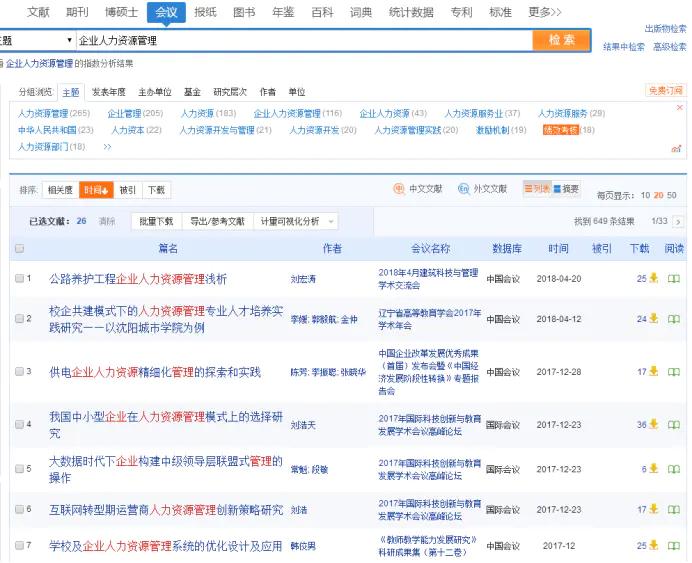
Task: Go to the next results page arrow
Action: [x=678, y=222]
